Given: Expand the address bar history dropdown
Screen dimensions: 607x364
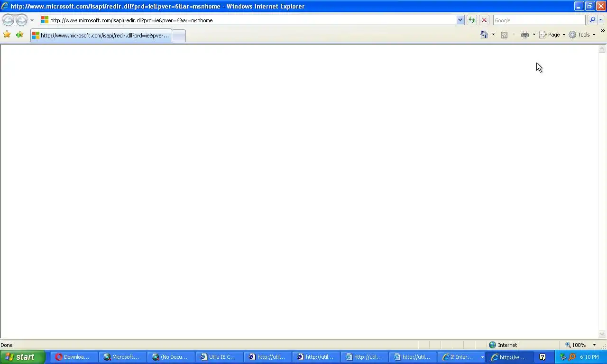Looking at the screenshot, I should point(460,20).
